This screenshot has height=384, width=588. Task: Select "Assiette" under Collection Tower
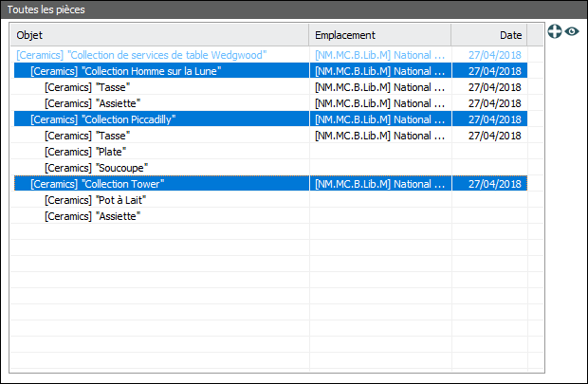point(93,216)
